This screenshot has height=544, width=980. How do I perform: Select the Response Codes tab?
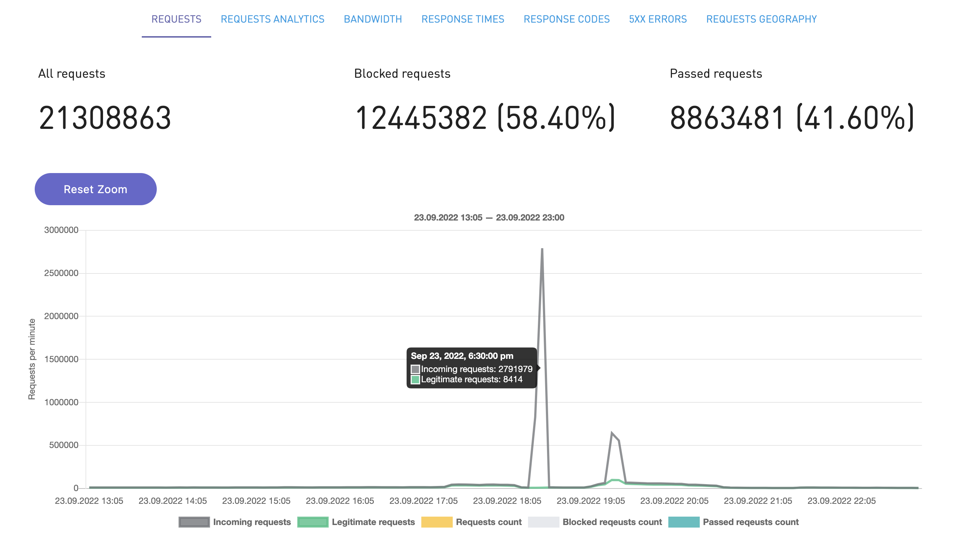(x=566, y=19)
